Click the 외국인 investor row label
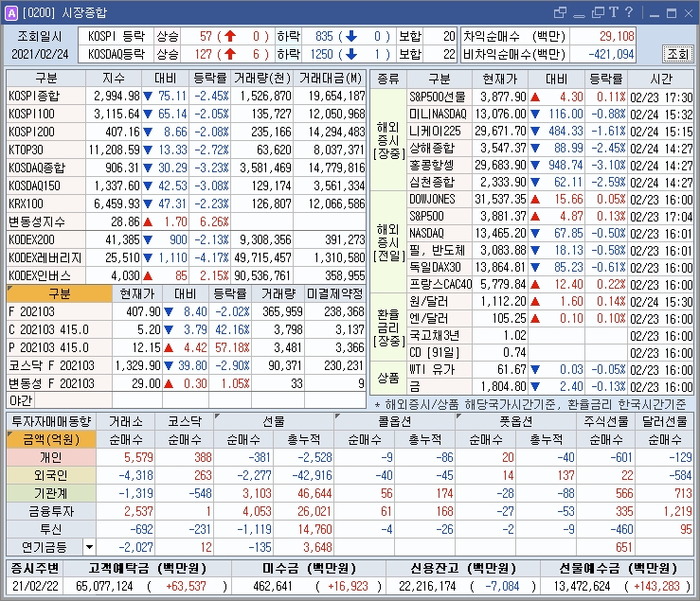Image resolution: width=700 pixels, height=601 pixels. click(51, 475)
